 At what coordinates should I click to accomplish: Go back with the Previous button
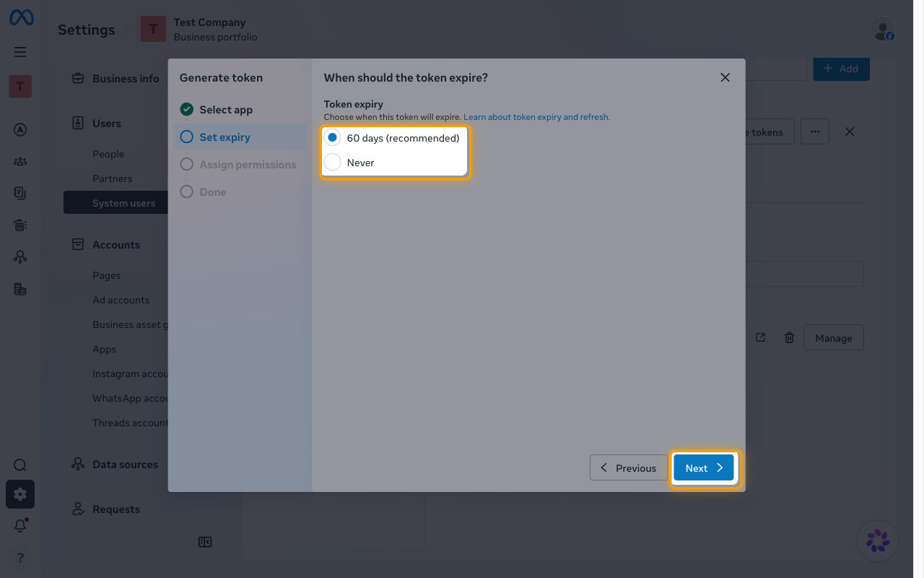click(x=629, y=468)
